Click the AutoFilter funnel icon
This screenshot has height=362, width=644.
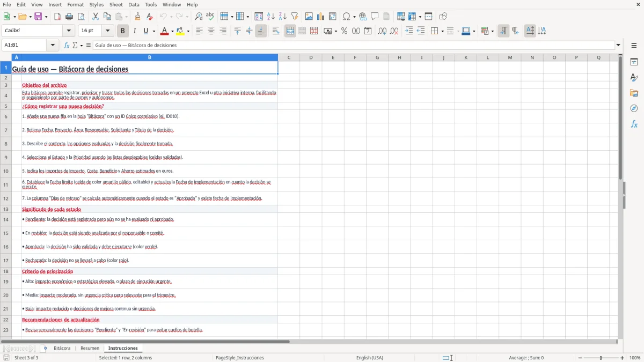294,17
